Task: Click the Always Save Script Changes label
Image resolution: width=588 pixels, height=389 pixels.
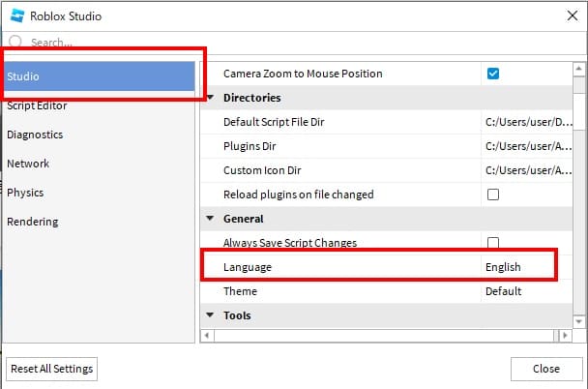Action: [290, 243]
